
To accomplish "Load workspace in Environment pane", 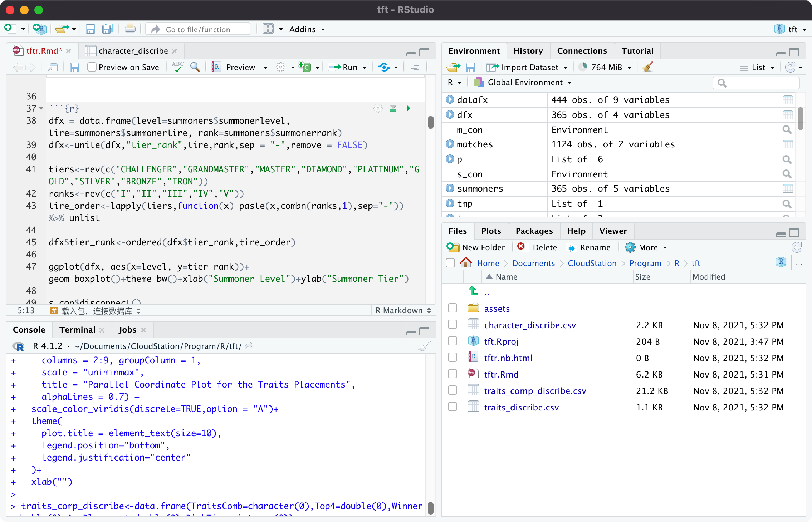I will tap(454, 67).
